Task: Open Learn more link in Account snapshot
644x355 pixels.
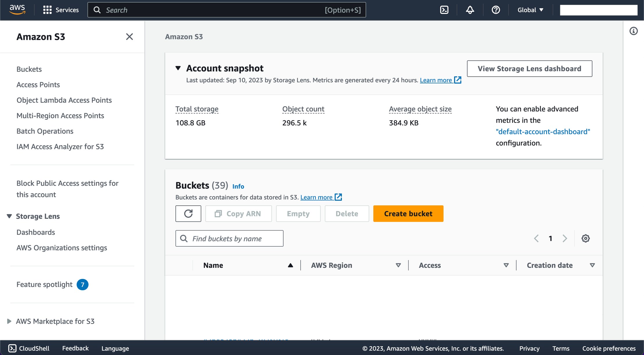Action: tap(440, 80)
